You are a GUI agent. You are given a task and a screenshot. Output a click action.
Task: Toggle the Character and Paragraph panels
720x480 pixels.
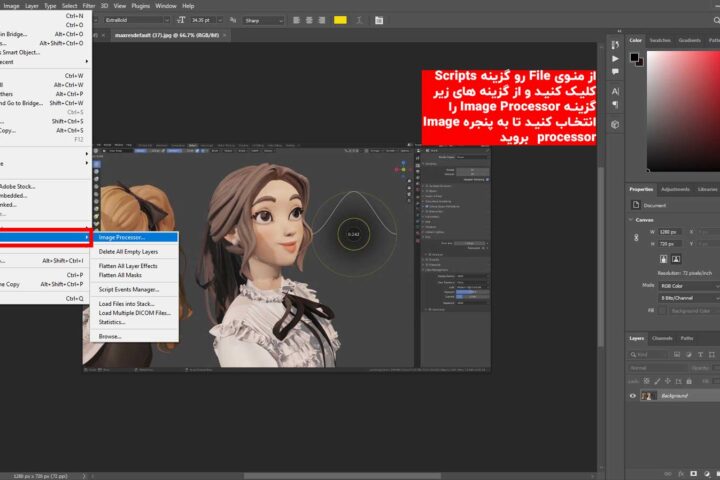pos(379,20)
